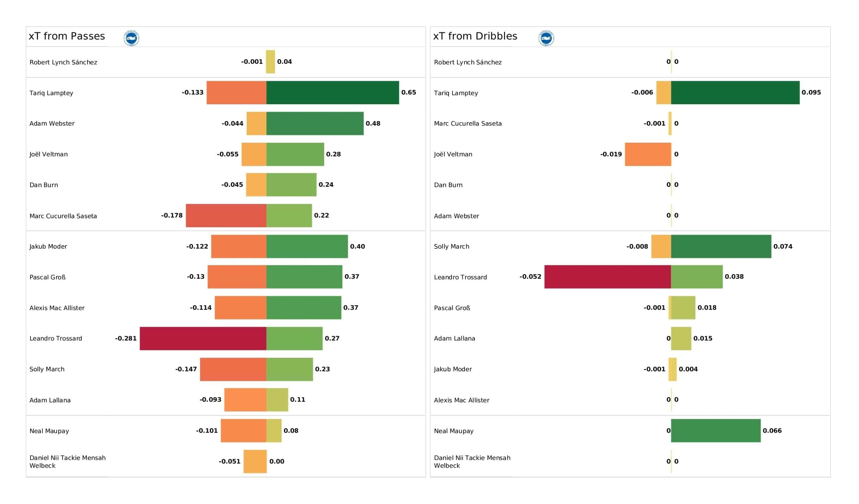Click Marc Cucurella Saseta's -0.178 negative passes bar
859x504 pixels.
[226, 215]
